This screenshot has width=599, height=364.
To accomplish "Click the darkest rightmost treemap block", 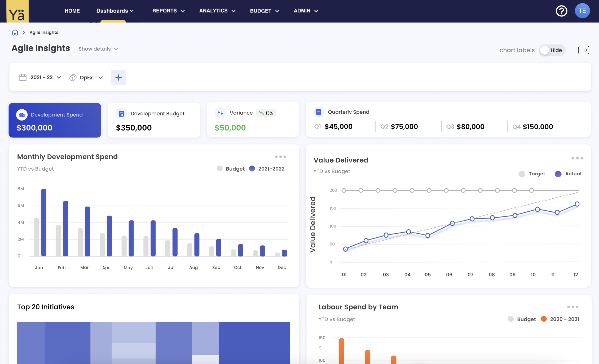I will (254, 343).
